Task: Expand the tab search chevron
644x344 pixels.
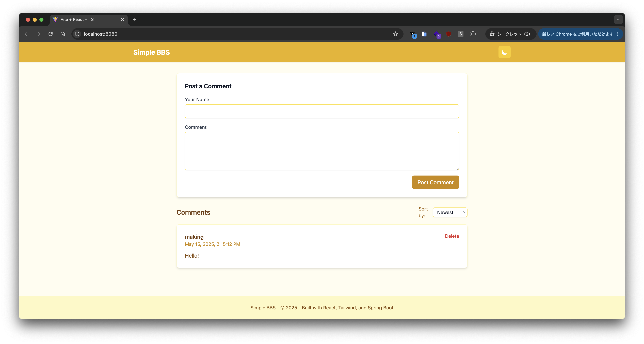Action: tap(618, 20)
